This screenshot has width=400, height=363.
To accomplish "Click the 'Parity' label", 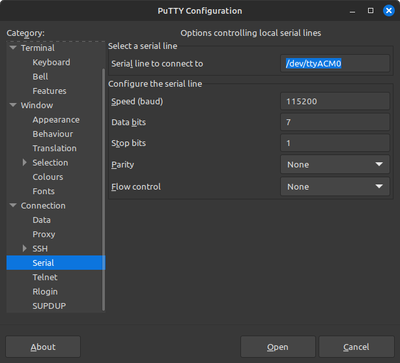I will (123, 165).
